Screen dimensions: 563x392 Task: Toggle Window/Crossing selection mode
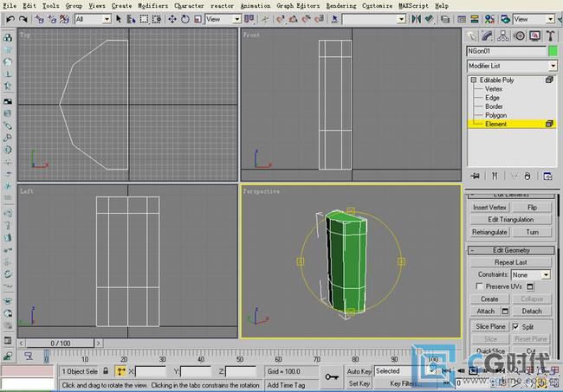[x=157, y=19]
